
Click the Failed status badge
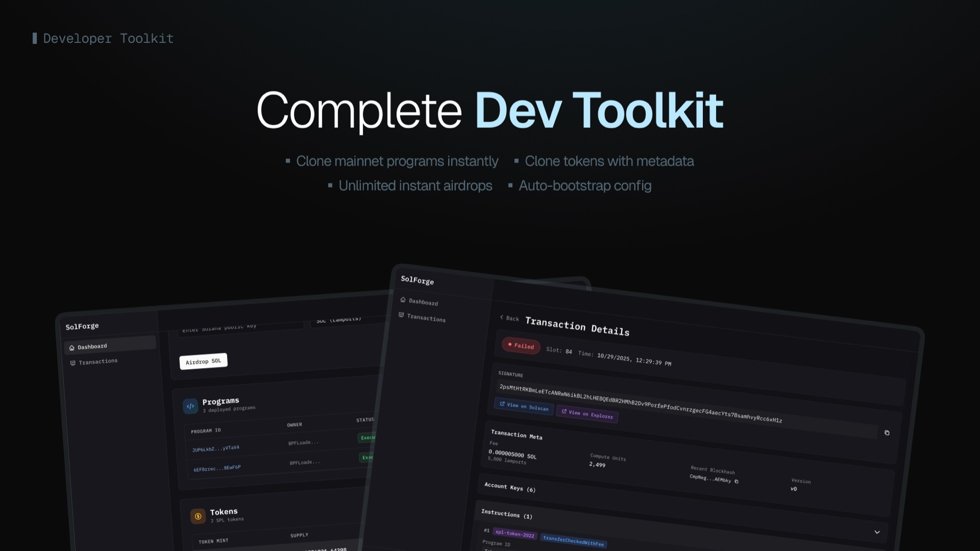[521, 346]
